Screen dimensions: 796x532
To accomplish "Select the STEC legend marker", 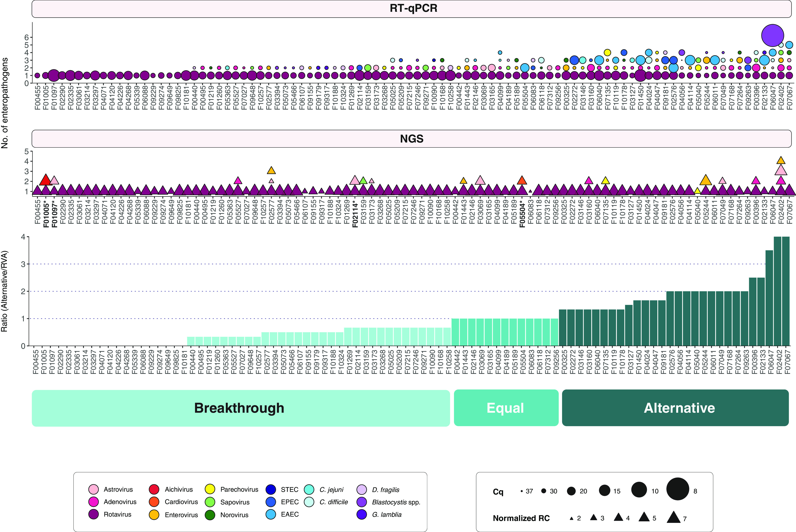I will [x=271, y=489].
